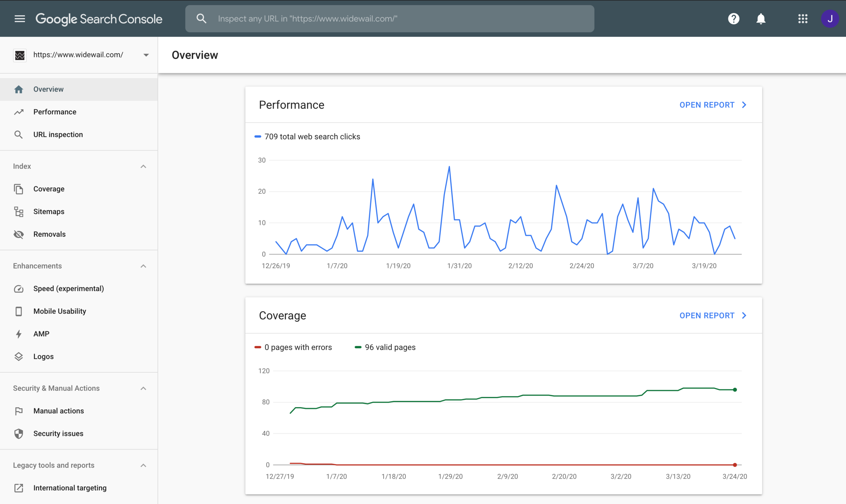Image resolution: width=846 pixels, height=504 pixels.
Task: Click the Overview home icon
Action: 19,89
